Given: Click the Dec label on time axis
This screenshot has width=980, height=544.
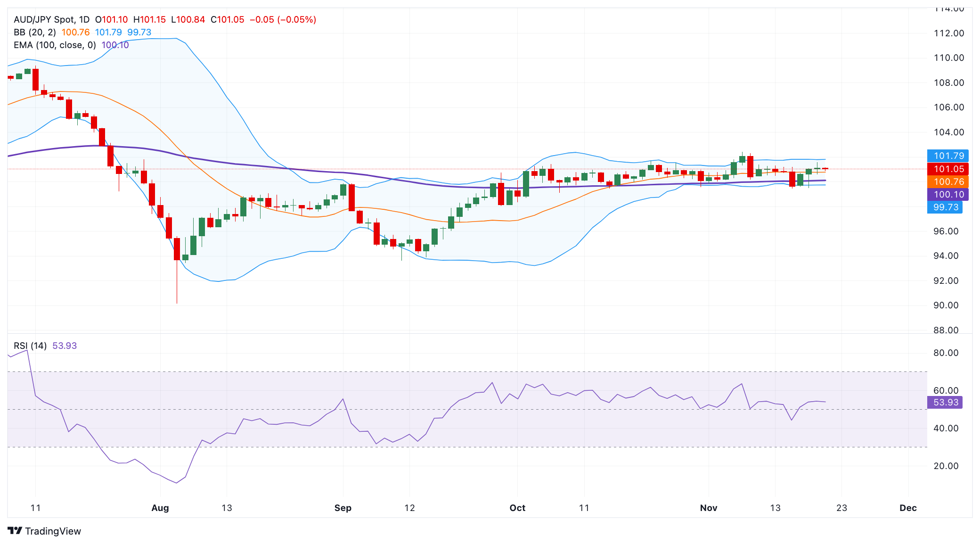Looking at the screenshot, I should 908,508.
